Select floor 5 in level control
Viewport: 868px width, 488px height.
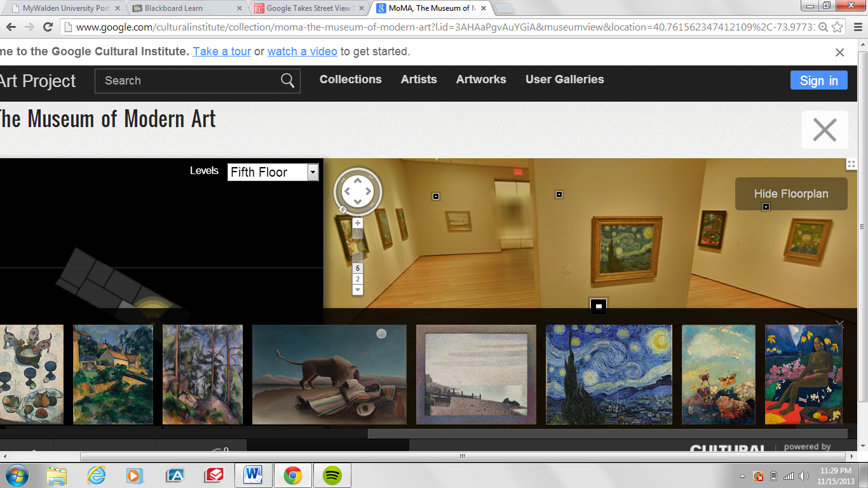358,269
